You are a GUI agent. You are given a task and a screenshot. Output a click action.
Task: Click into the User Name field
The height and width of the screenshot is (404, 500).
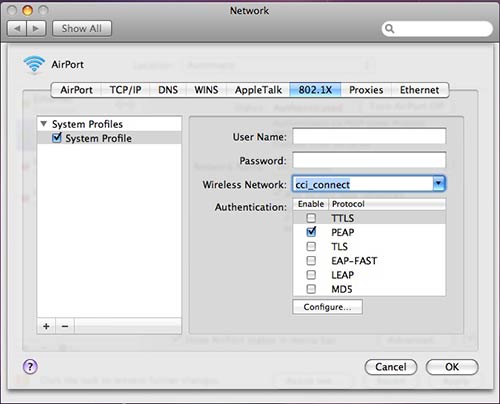click(369, 137)
